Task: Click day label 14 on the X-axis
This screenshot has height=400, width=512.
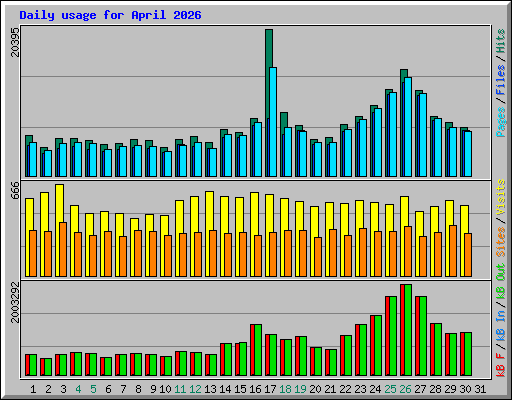Action: tap(225, 389)
